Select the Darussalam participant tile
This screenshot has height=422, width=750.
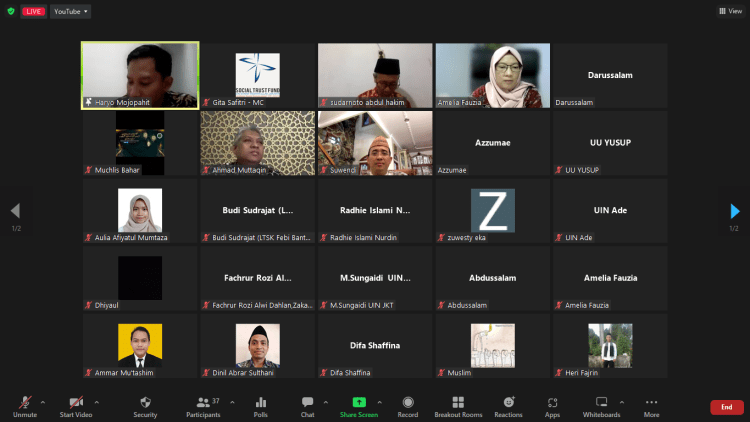pyautogui.click(x=610, y=76)
